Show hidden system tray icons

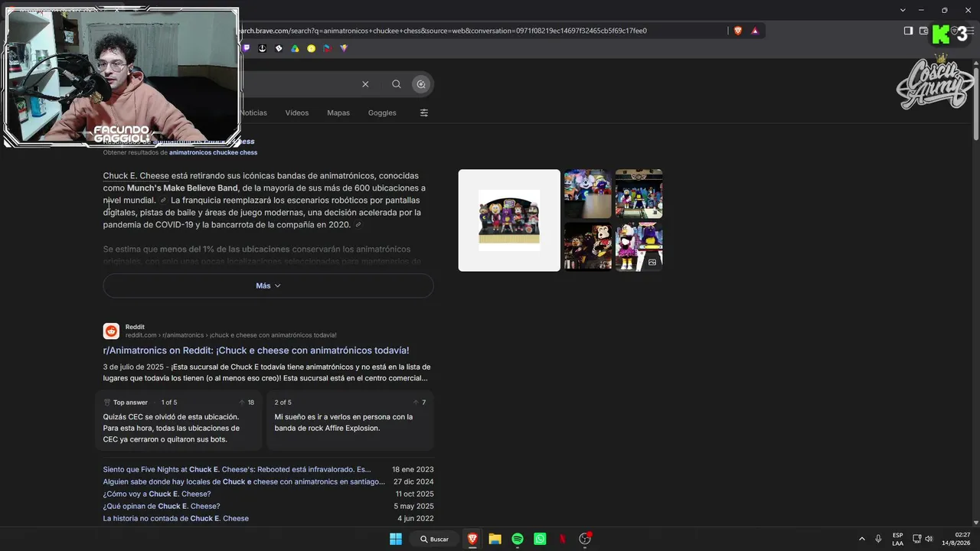click(862, 539)
